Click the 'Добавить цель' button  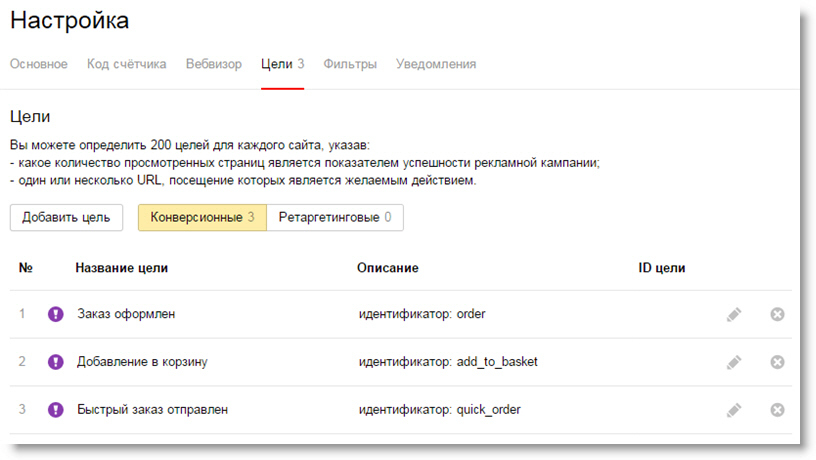click(x=66, y=218)
